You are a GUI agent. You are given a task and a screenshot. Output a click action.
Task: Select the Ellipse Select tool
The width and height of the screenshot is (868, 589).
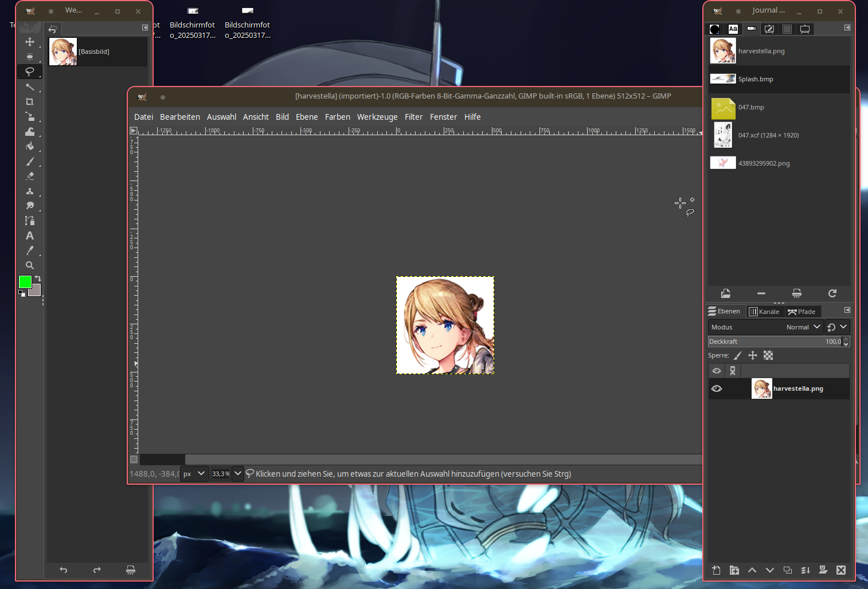click(x=30, y=57)
